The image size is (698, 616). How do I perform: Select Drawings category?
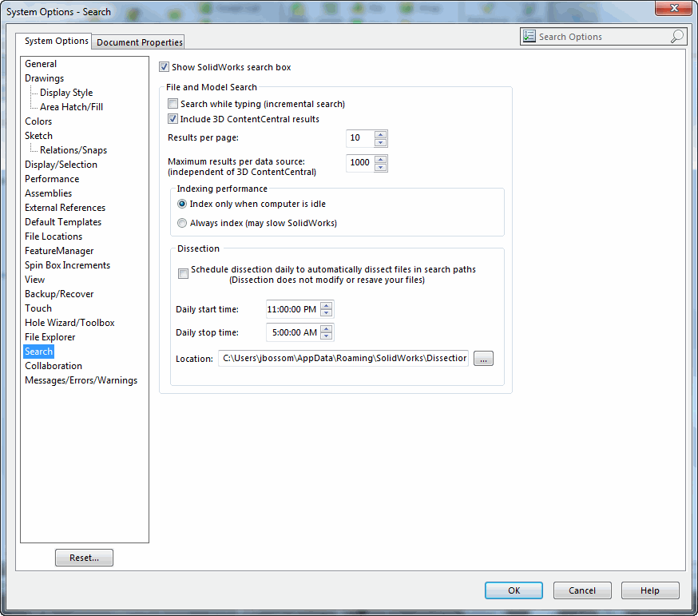coord(44,78)
